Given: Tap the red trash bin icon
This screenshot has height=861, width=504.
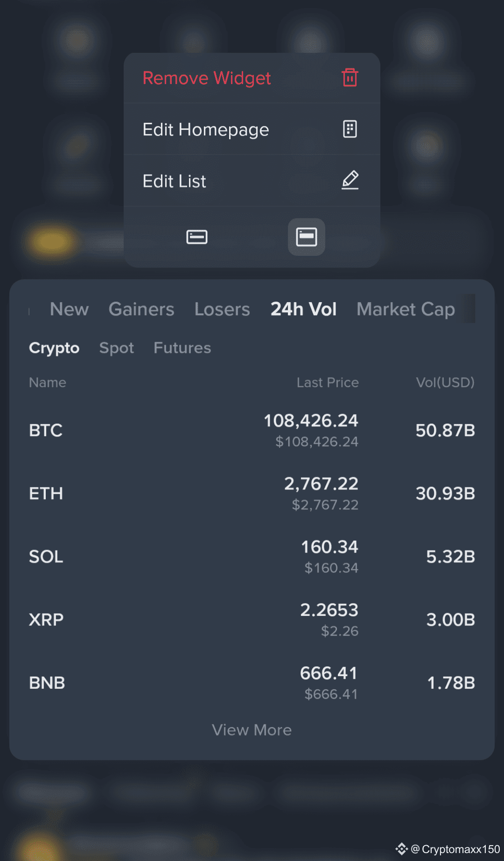Looking at the screenshot, I should 350,78.
